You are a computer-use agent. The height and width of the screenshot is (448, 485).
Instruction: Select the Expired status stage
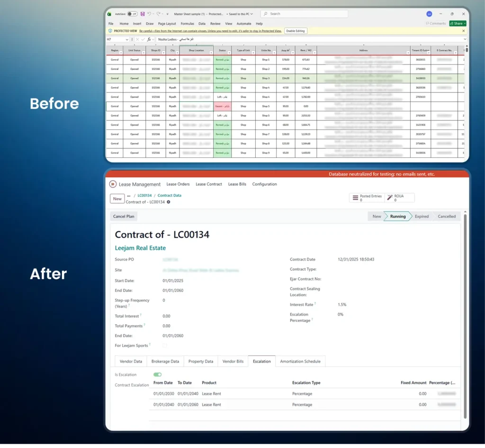pos(422,216)
